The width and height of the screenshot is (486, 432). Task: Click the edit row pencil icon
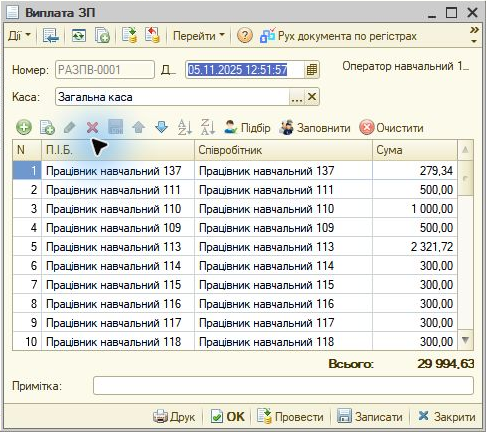click(69, 127)
